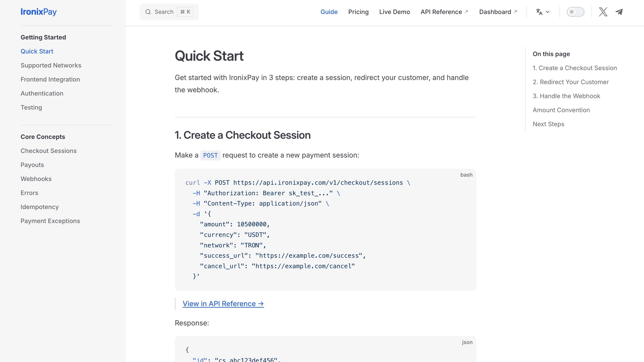644x362 pixels.
Task: Open the Pricing nav item
Action: 358,12
